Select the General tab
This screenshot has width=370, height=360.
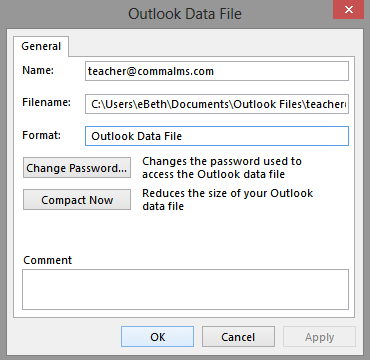pyautogui.click(x=41, y=46)
